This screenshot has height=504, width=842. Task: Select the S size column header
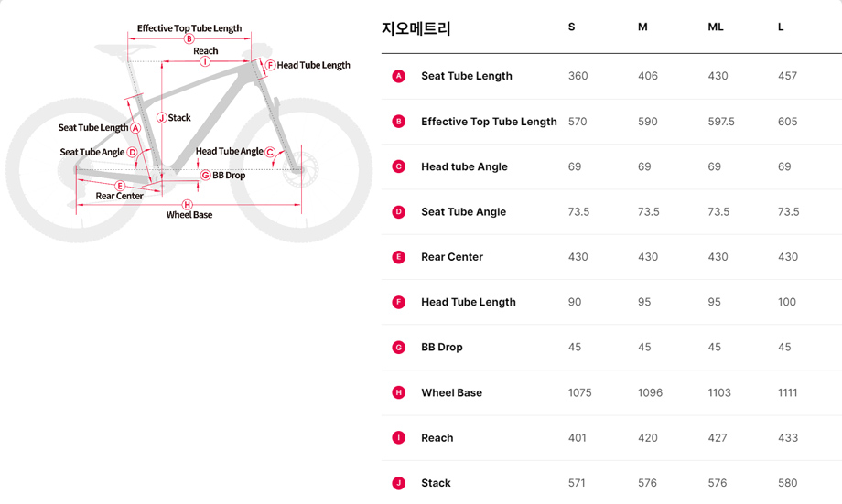point(571,27)
